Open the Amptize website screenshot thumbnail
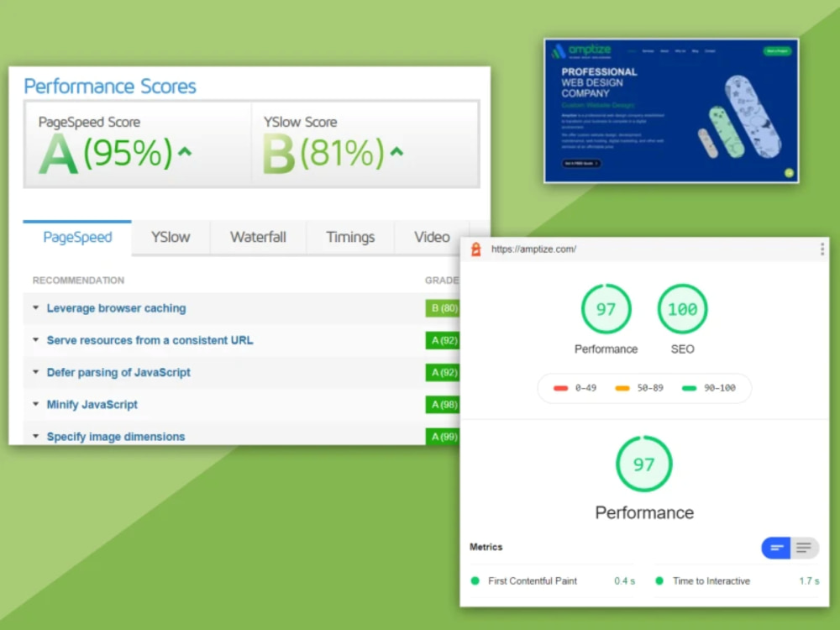The width and height of the screenshot is (840, 630). [x=671, y=111]
